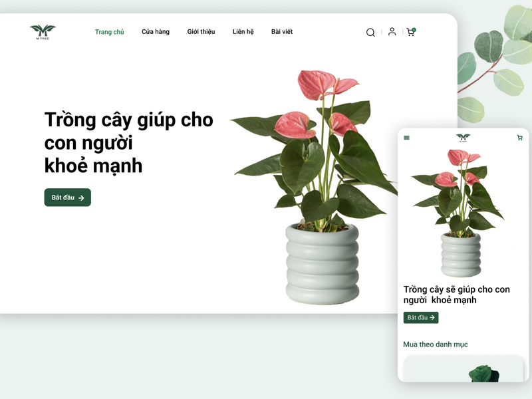The height and width of the screenshot is (399, 532).
Task: Go to Trang chủ menu item
Action: pos(109,32)
